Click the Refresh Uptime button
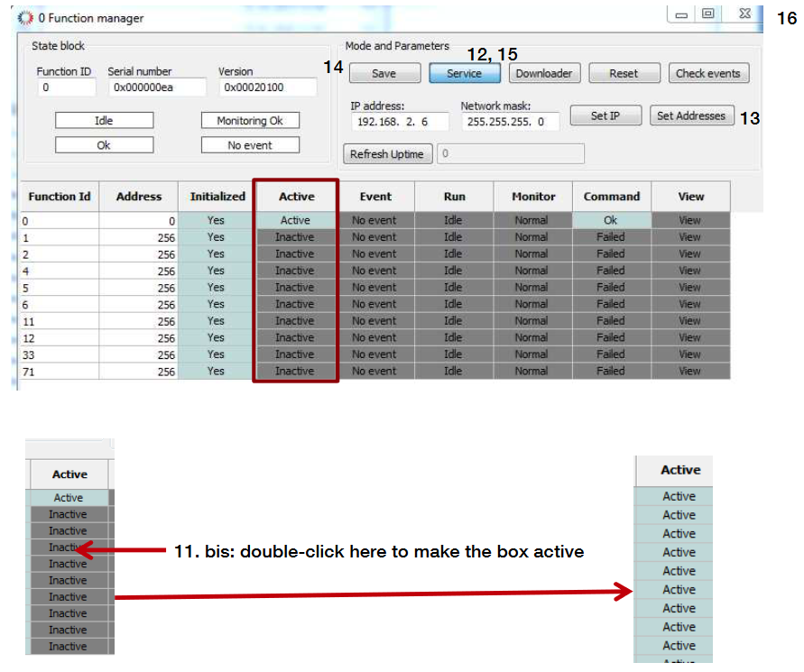Screen dimensions: 804x672 (x=387, y=154)
